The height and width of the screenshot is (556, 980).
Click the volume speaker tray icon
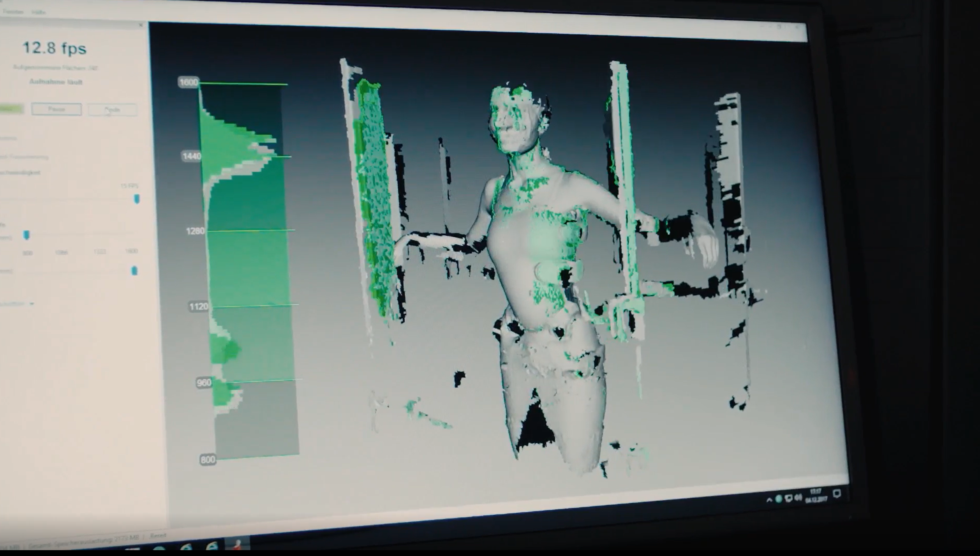coord(798,498)
